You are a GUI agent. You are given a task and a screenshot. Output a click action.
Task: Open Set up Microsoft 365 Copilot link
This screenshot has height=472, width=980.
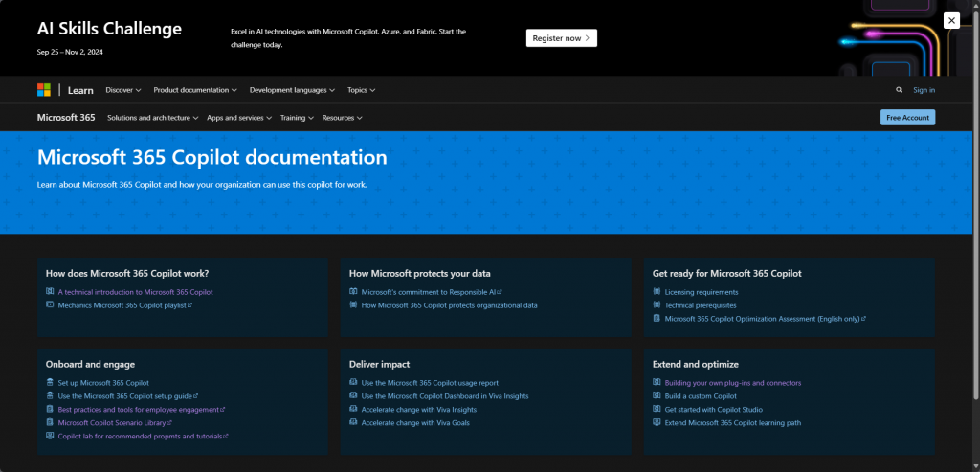[103, 383]
